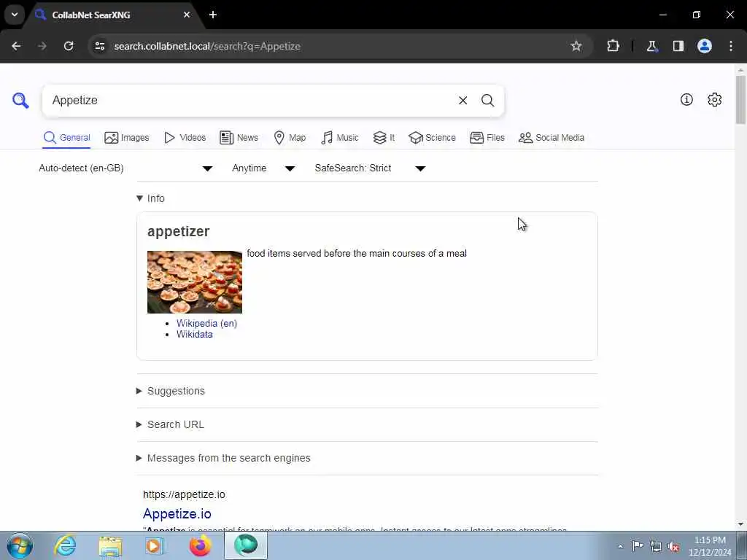The image size is (747, 560).
Task: Switch to the Music tab
Action: click(340, 138)
